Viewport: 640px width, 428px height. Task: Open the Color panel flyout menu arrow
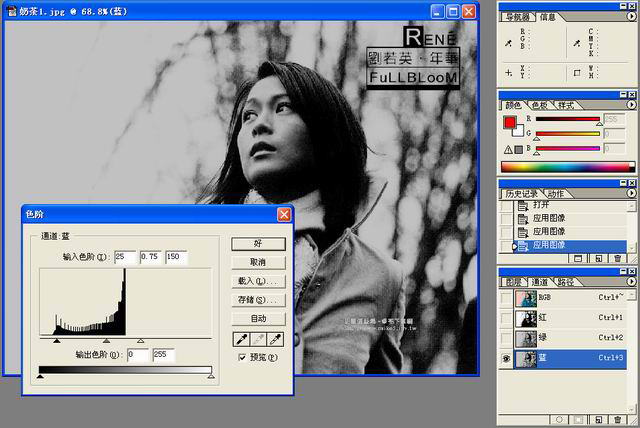631,104
